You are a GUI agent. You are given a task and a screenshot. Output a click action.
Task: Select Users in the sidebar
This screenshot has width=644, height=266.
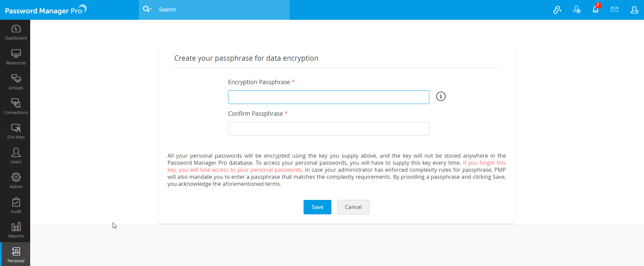16,156
